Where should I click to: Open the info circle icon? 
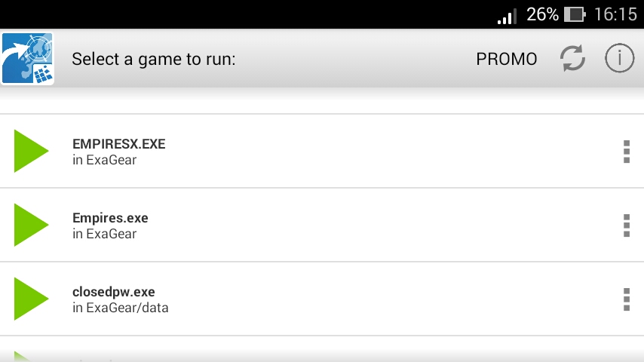(x=619, y=59)
